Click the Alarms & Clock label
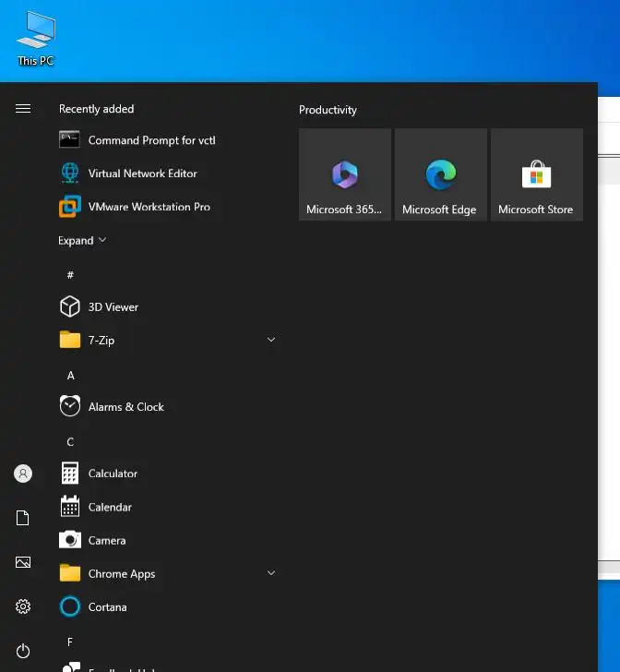This screenshot has width=620, height=672. pyautogui.click(x=126, y=407)
